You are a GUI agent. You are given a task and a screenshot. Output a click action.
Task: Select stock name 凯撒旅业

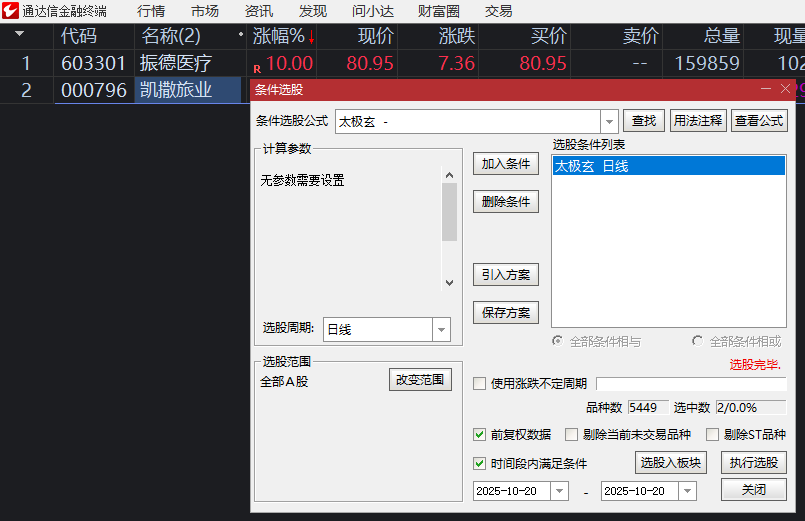tap(176, 90)
